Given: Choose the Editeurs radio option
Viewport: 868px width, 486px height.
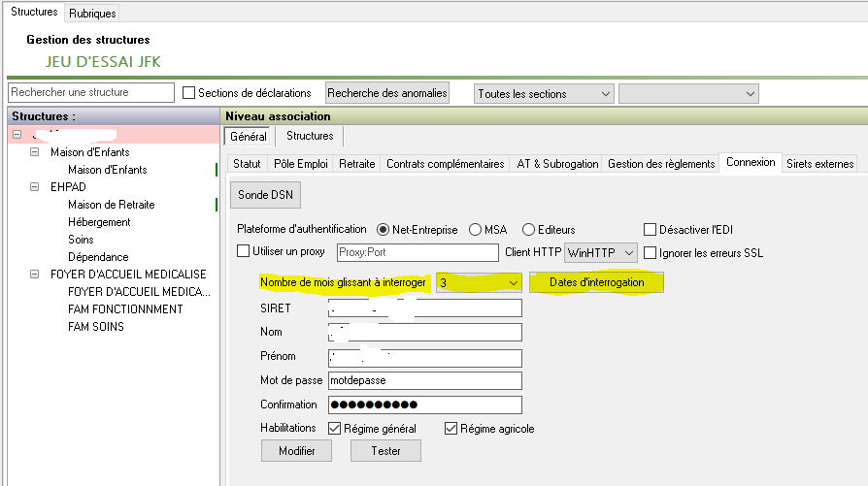Looking at the screenshot, I should click(529, 230).
